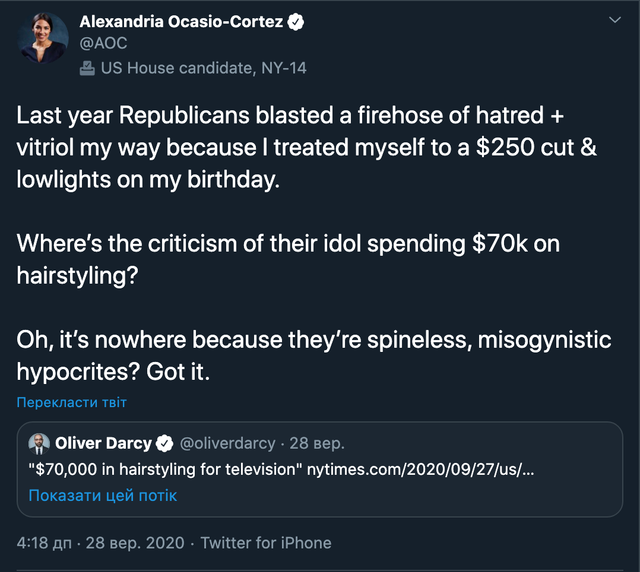The image size is (640, 572).
Task: Open the @AOC handle link
Action: coord(103,44)
